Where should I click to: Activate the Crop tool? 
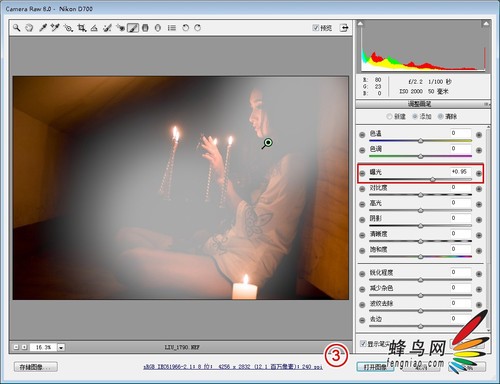click(x=81, y=28)
